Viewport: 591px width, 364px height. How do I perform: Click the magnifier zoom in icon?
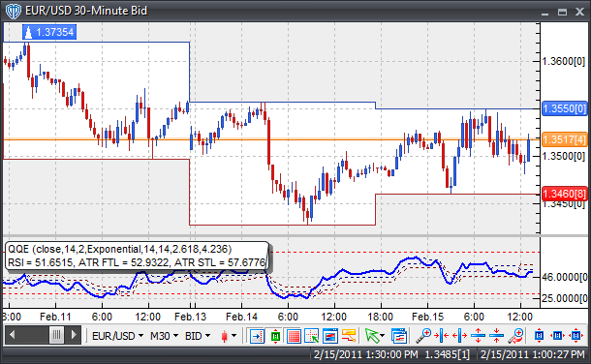pyautogui.click(x=423, y=336)
